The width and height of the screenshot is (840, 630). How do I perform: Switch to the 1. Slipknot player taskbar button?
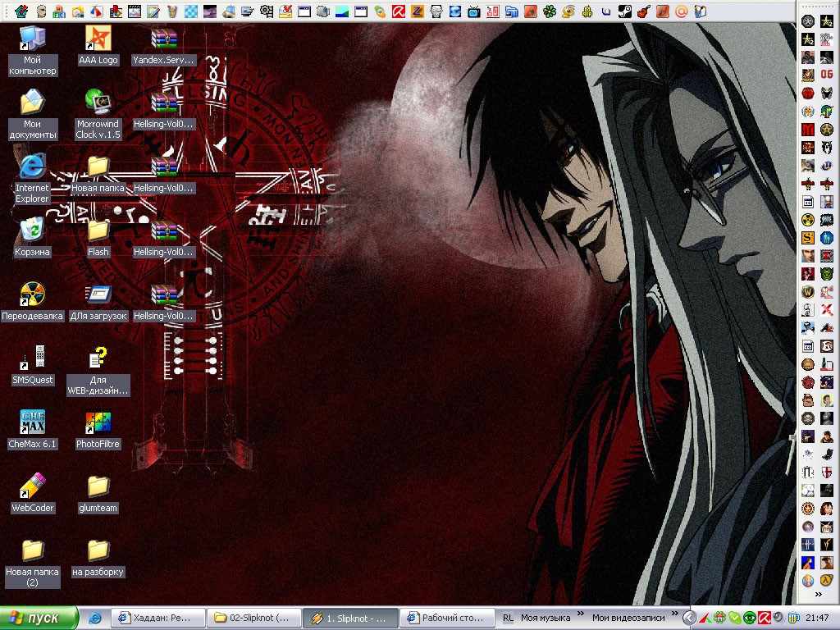click(x=349, y=619)
